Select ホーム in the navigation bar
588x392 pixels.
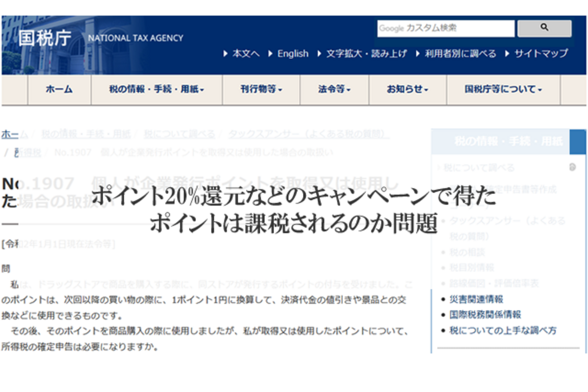coord(59,90)
